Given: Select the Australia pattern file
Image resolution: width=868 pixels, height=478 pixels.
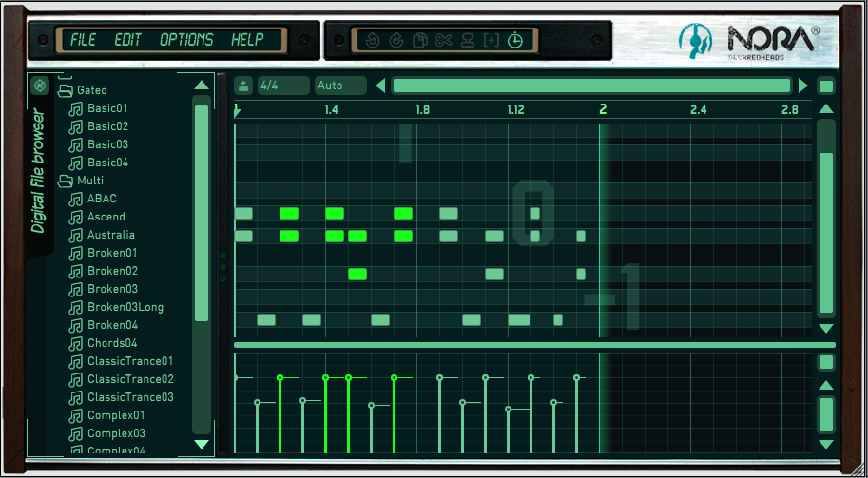Looking at the screenshot, I should tap(110, 235).
